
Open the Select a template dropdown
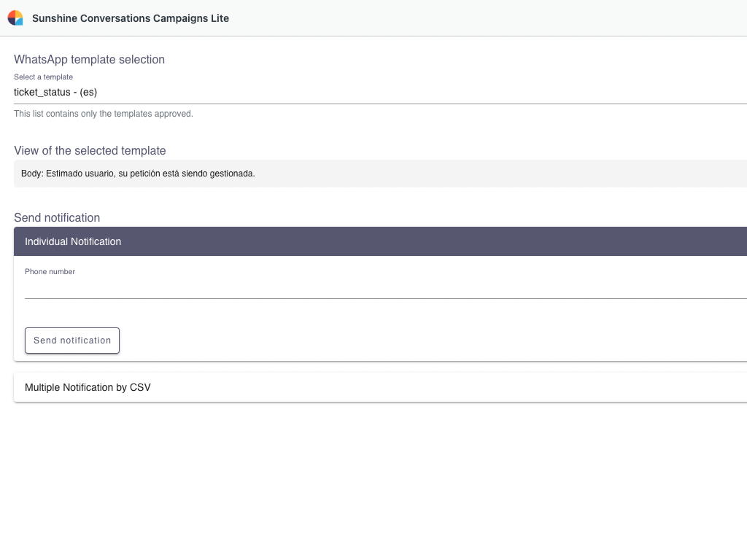coord(380,93)
